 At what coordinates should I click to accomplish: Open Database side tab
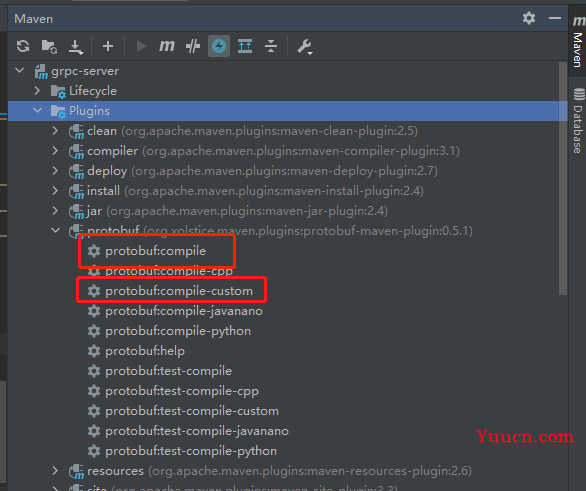pos(578,121)
